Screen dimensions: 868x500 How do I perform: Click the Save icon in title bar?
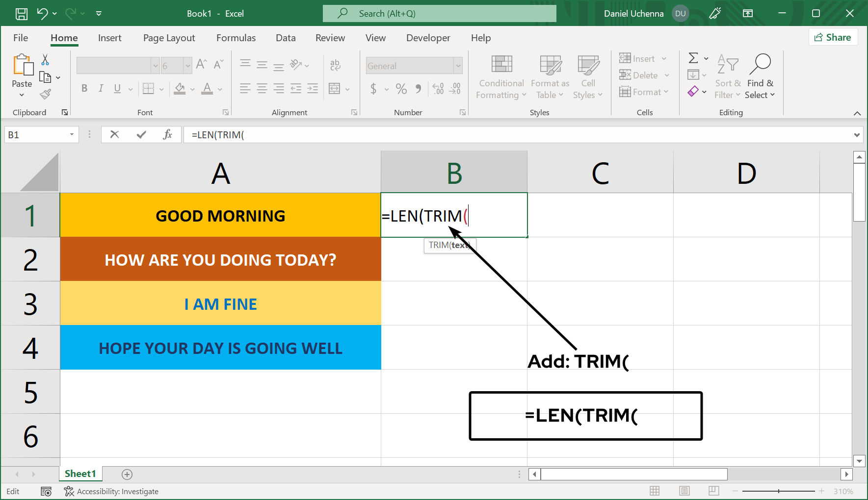tap(22, 14)
